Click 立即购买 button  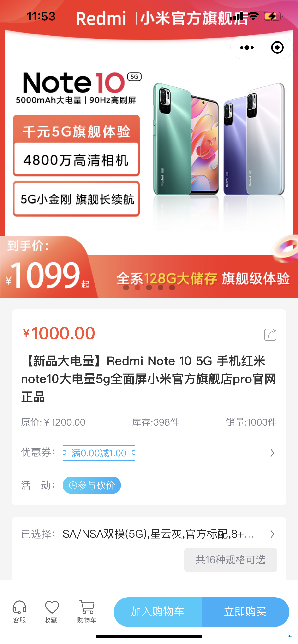point(245,612)
